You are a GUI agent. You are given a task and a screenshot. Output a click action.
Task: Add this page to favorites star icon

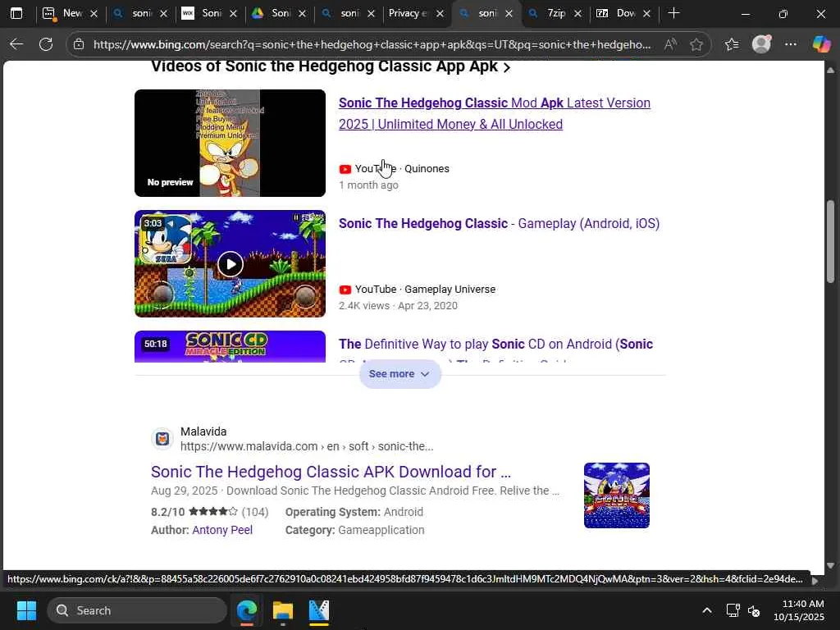point(696,44)
